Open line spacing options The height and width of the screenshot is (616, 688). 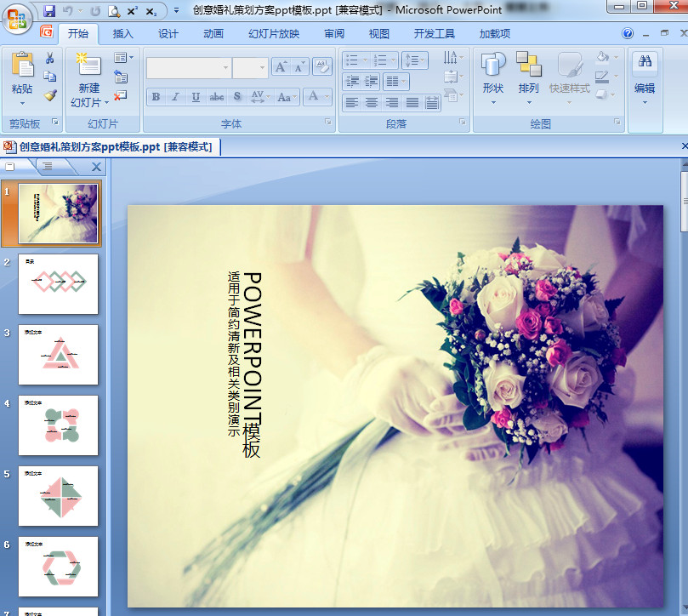pos(415,60)
